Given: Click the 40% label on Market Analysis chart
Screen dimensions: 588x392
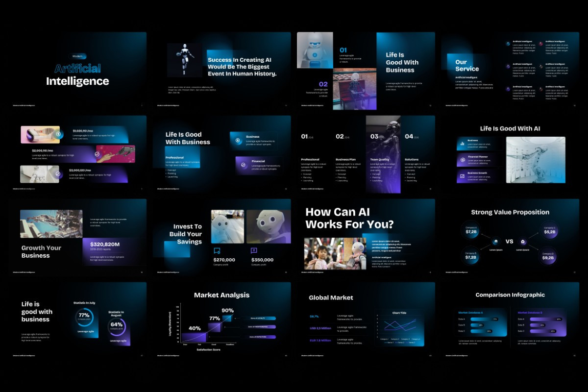Looking at the screenshot, I should click(x=195, y=328).
